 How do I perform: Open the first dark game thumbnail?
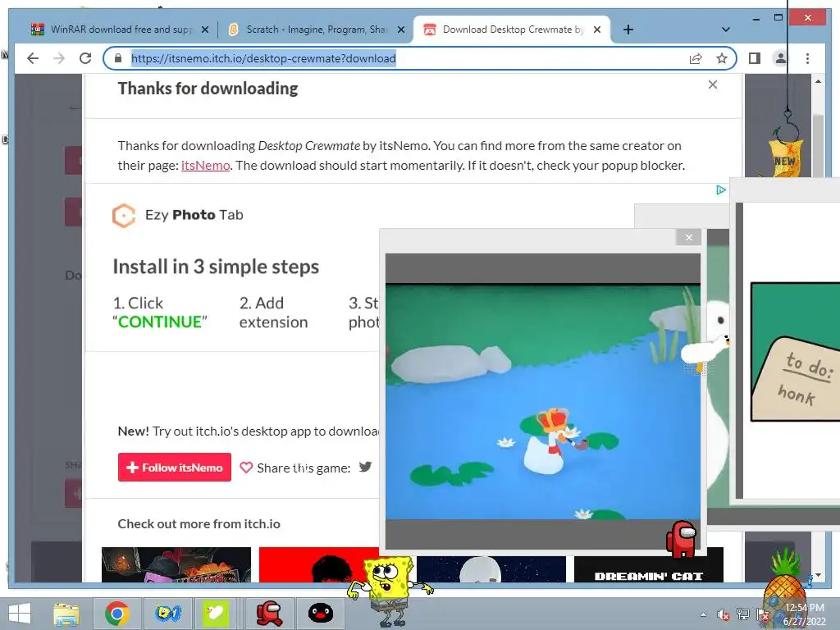pyautogui.click(x=176, y=564)
